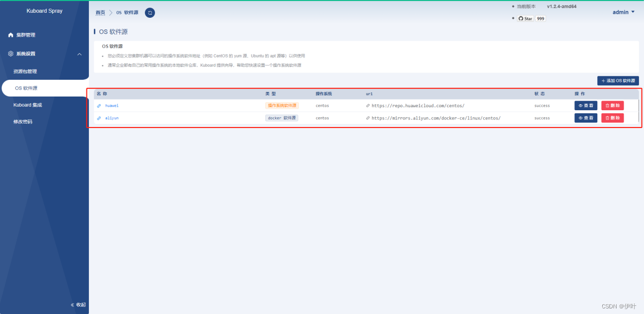Click link icon beside aliyun name
Viewport: 644px width, 314px height.
pyautogui.click(x=99, y=118)
